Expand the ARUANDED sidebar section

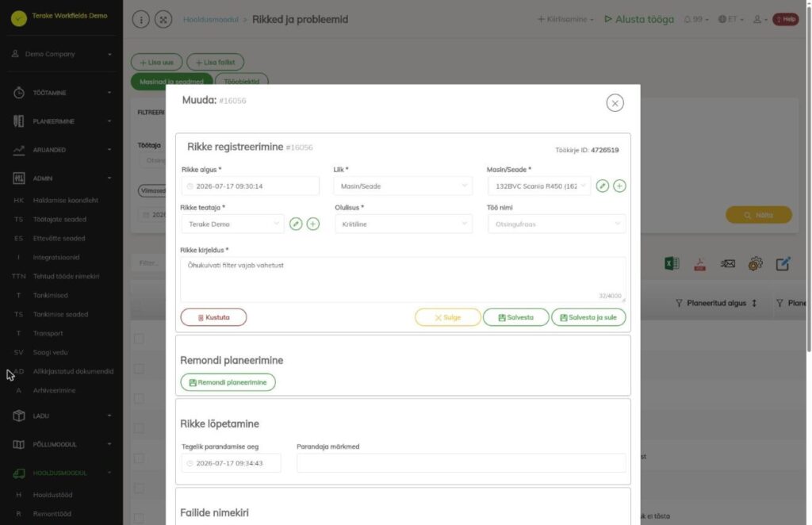coord(61,150)
